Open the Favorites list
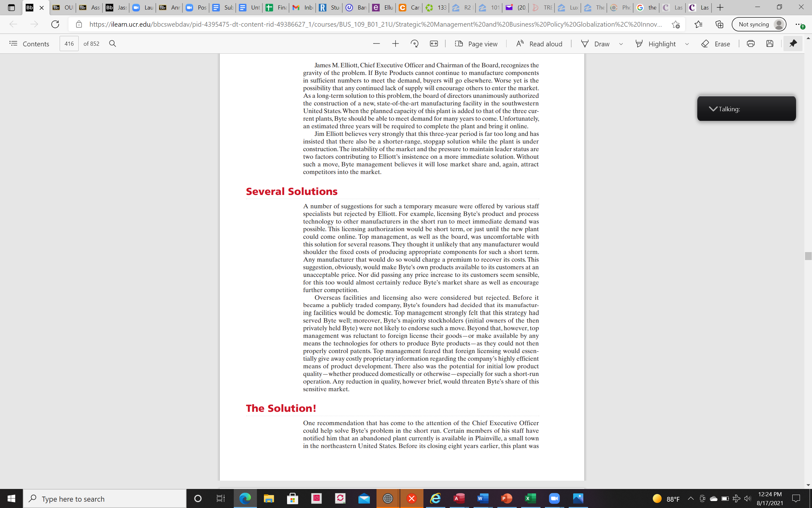This screenshot has height=508, width=812. [x=698, y=24]
